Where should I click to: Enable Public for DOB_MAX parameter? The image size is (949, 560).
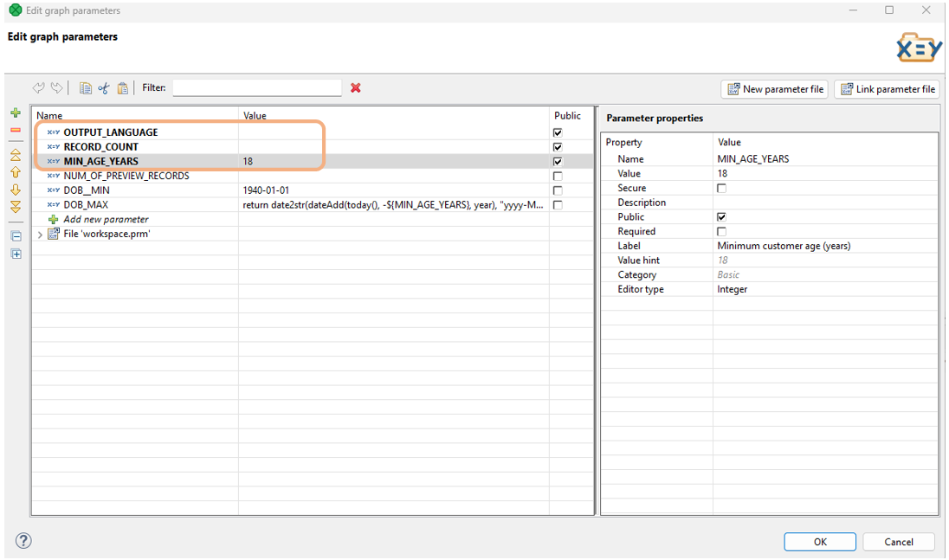click(x=558, y=205)
